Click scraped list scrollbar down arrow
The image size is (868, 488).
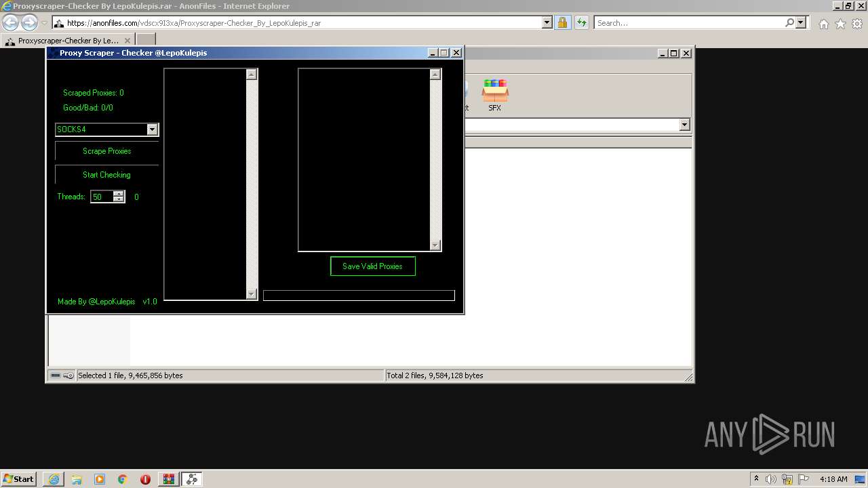(252, 293)
